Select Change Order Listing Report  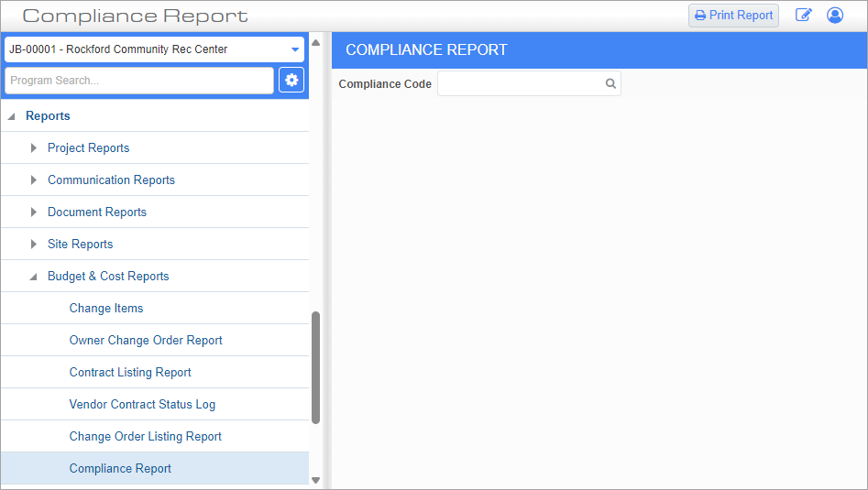146,437
